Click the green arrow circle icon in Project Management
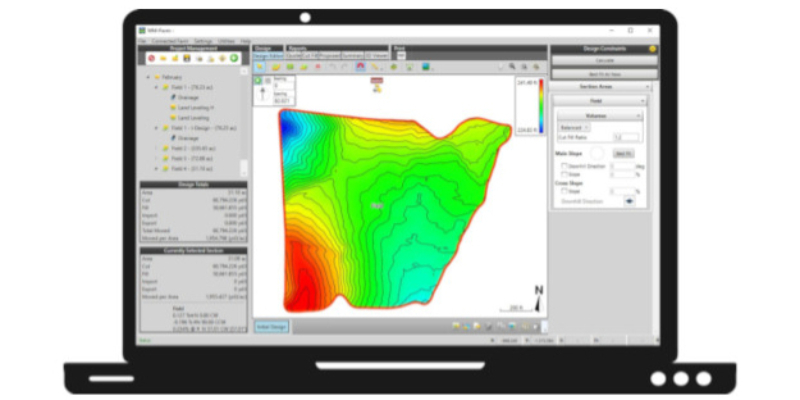The width and height of the screenshot is (800, 400). click(x=234, y=59)
